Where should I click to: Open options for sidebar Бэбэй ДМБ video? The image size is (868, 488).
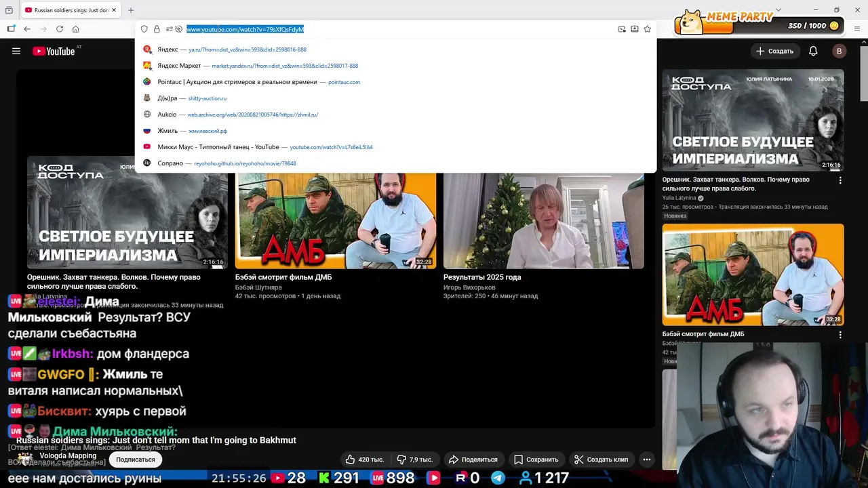[840, 335]
